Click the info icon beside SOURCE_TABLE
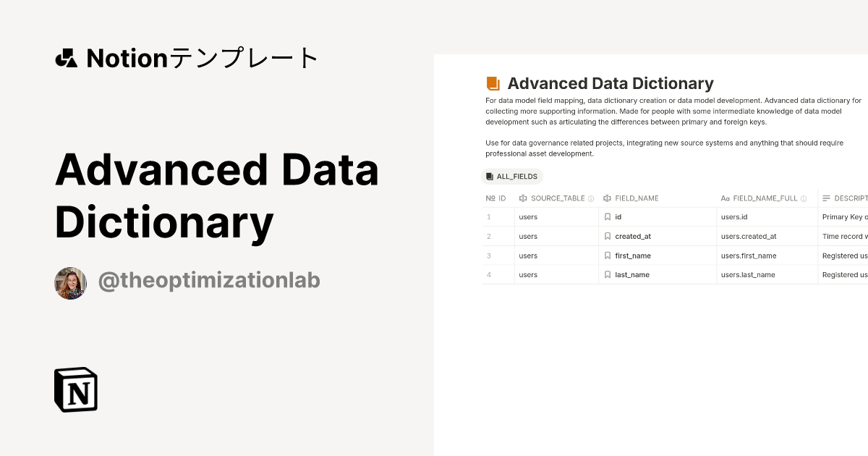Viewport: 868px width, 456px height. [x=590, y=198]
